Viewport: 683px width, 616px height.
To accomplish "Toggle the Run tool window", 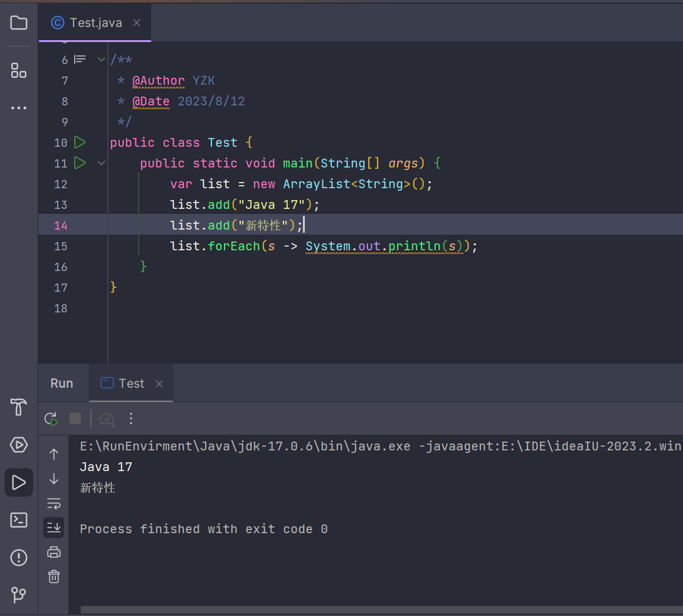I will (x=19, y=482).
